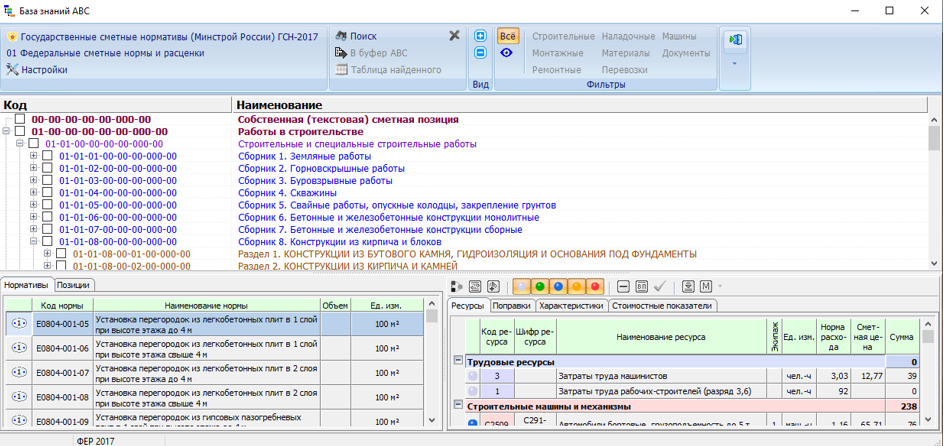The image size is (944, 446).
Task: Open the Стоимостные показатели tab
Action: coord(662,306)
